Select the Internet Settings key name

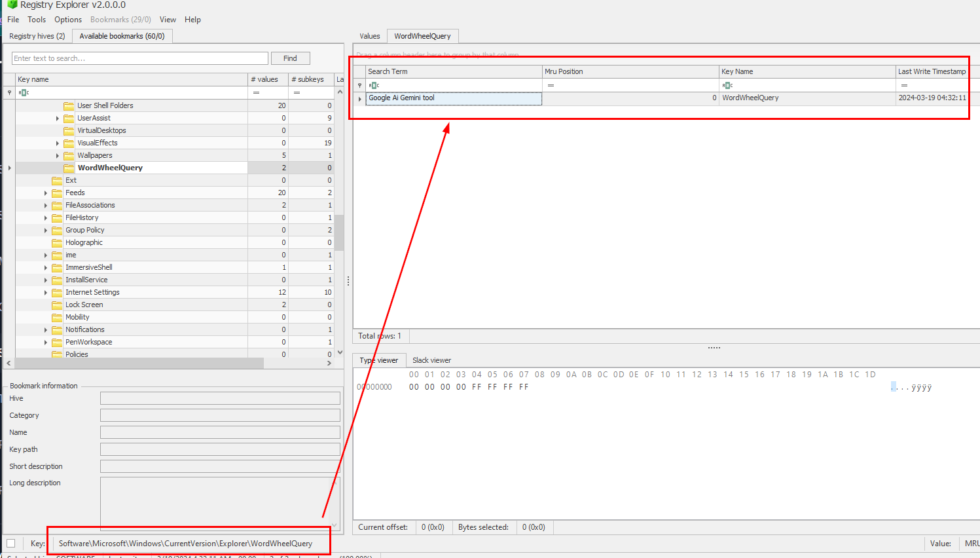tap(92, 292)
